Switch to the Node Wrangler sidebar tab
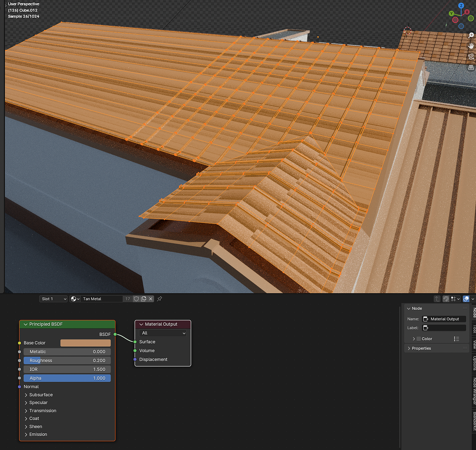 tap(474, 391)
